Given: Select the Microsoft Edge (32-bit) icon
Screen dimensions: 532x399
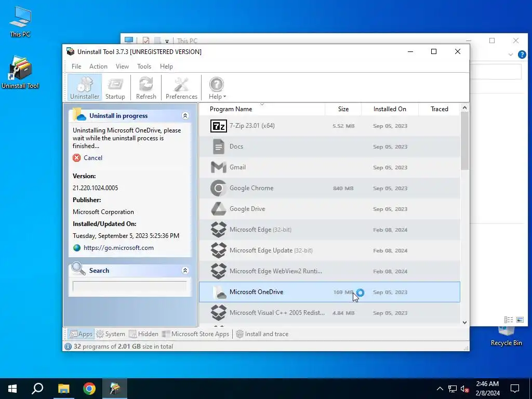Looking at the screenshot, I should (x=219, y=229).
